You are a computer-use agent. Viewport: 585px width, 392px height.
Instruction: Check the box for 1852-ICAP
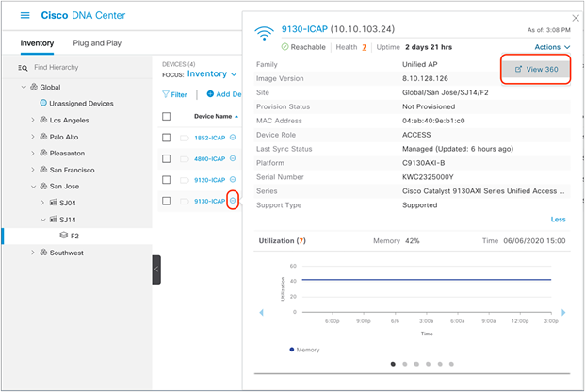[x=167, y=138]
